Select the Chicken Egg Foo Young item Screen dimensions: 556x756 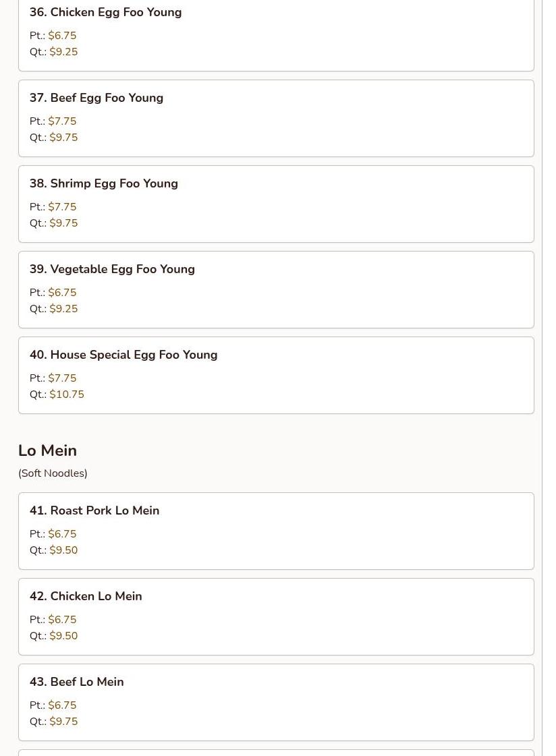tap(276, 35)
